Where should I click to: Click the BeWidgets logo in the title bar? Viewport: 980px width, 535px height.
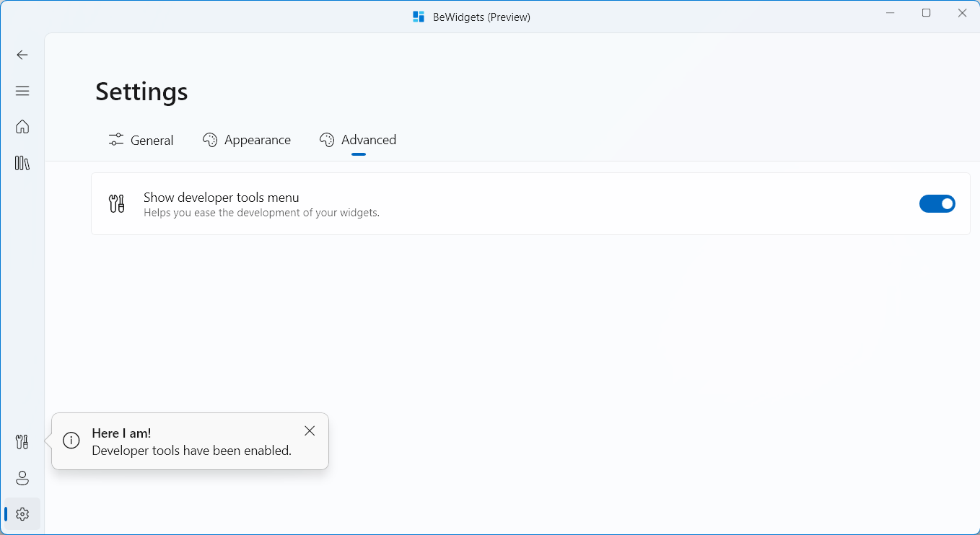pos(419,17)
